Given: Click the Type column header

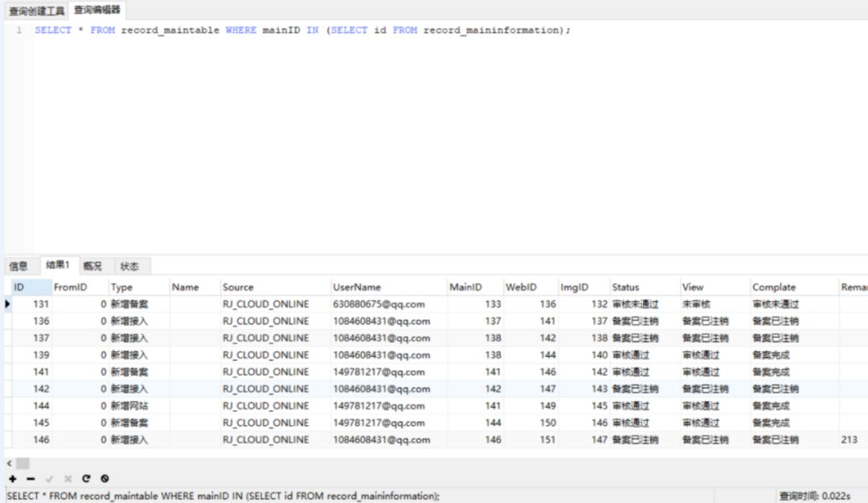Looking at the screenshot, I should coord(139,287).
